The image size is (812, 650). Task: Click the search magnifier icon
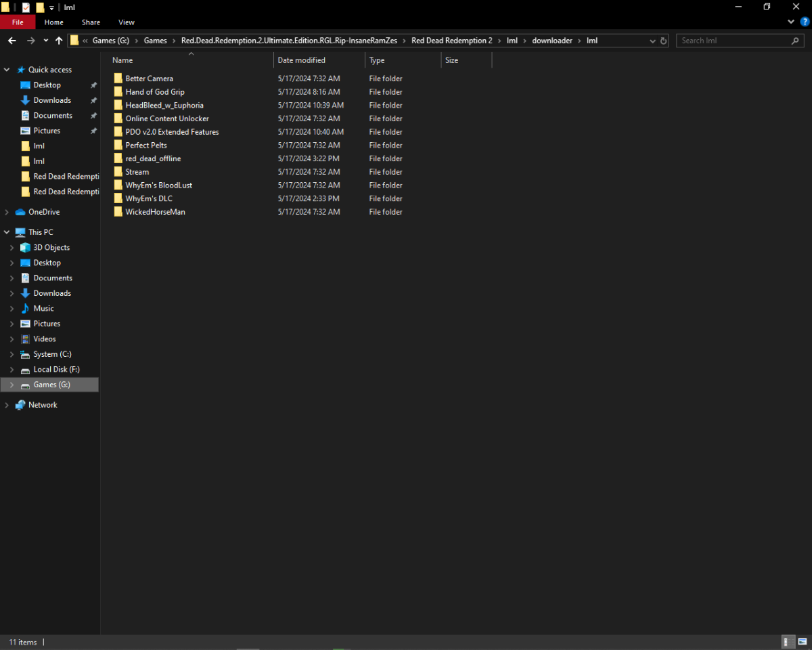[795, 41]
